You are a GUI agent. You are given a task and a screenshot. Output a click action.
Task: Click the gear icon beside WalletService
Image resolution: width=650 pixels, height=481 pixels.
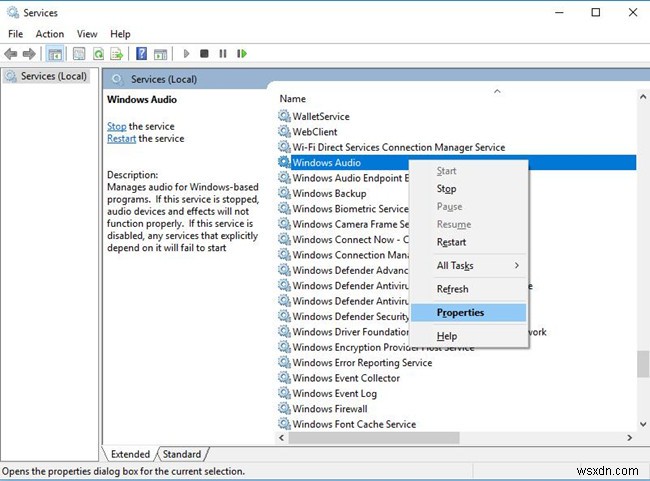click(284, 116)
